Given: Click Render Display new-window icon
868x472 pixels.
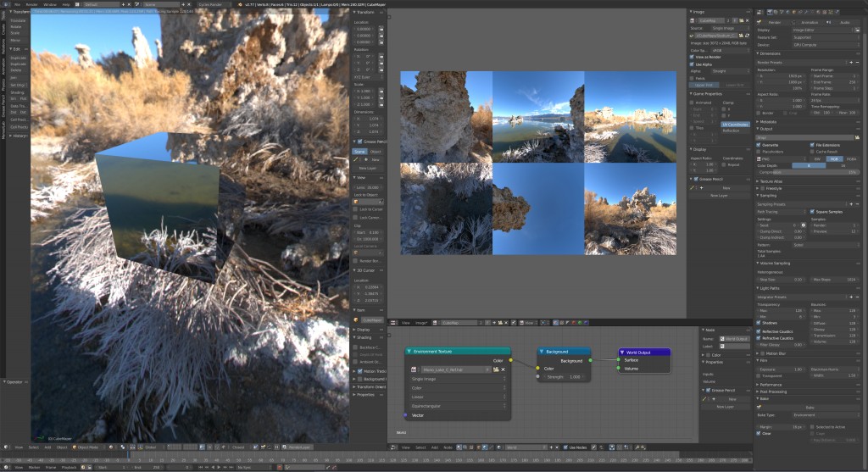Looking at the screenshot, I should [x=858, y=30].
